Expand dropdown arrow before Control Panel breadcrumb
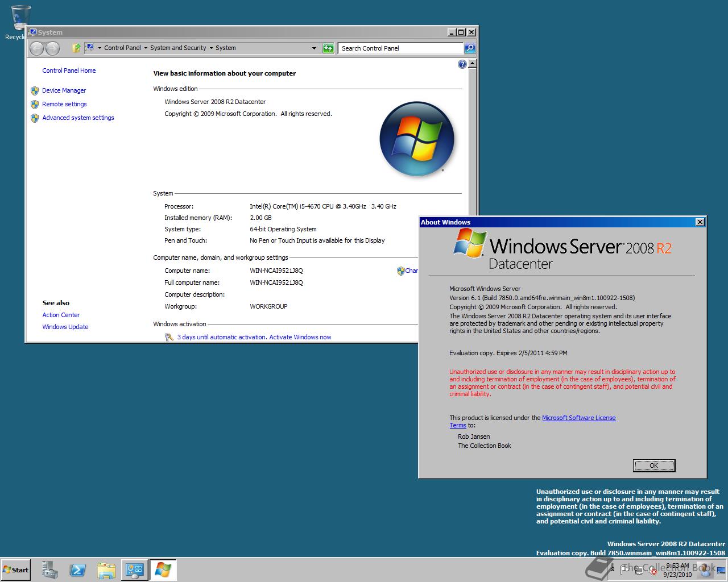 coord(100,48)
